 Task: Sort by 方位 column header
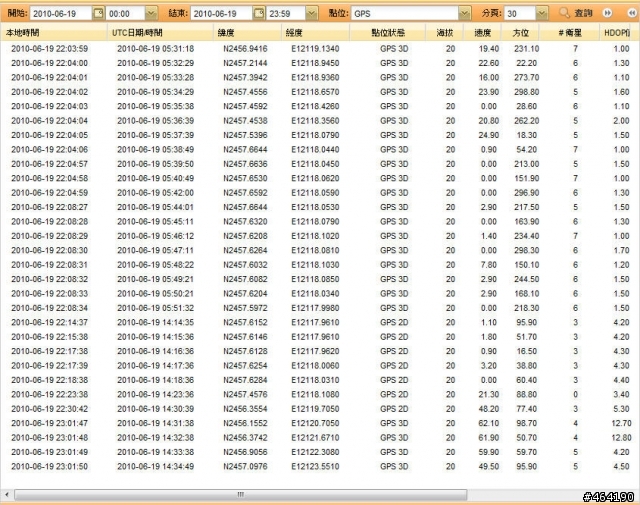coord(520,33)
